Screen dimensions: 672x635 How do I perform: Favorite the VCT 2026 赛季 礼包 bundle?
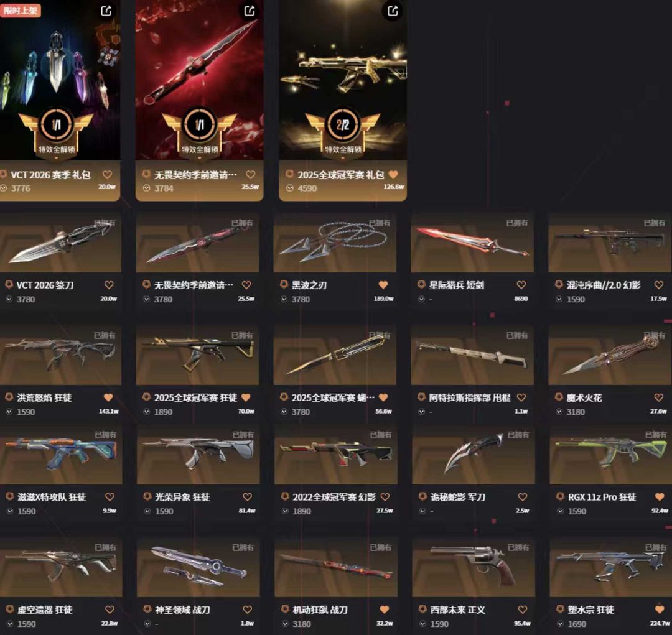107,174
